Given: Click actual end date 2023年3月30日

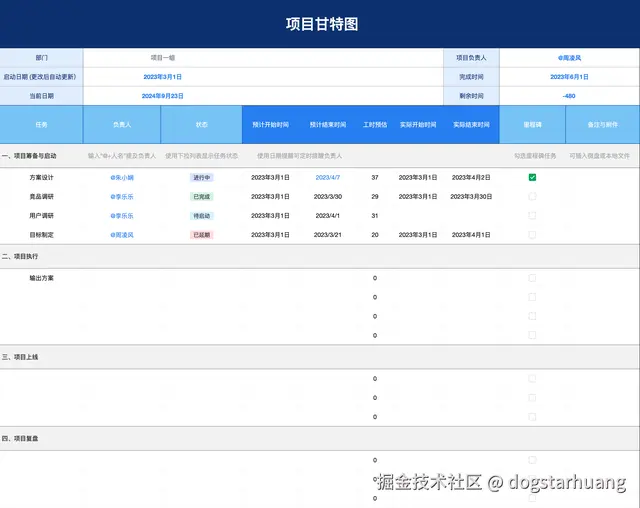Looking at the screenshot, I should pyautogui.click(x=471, y=197).
